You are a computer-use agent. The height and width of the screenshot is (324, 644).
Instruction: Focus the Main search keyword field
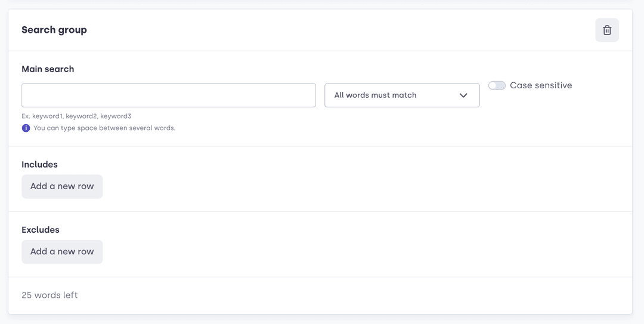[168, 95]
